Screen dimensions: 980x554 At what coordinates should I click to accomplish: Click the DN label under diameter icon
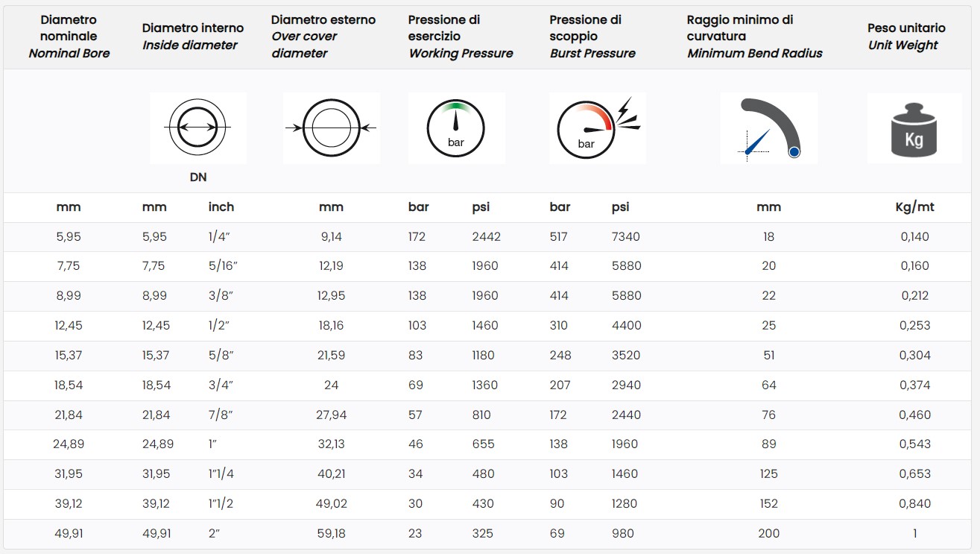point(198,177)
